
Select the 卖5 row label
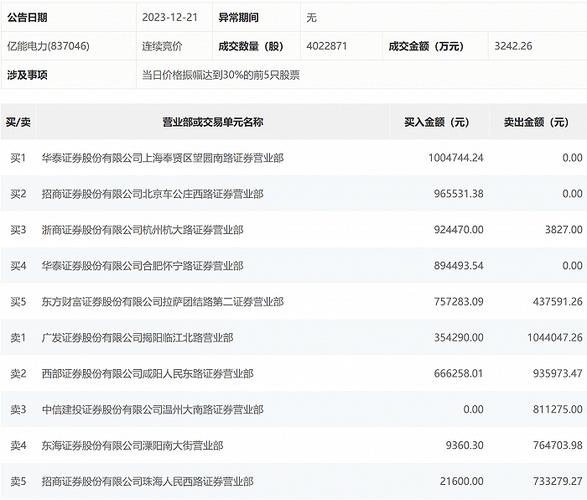(x=18, y=481)
